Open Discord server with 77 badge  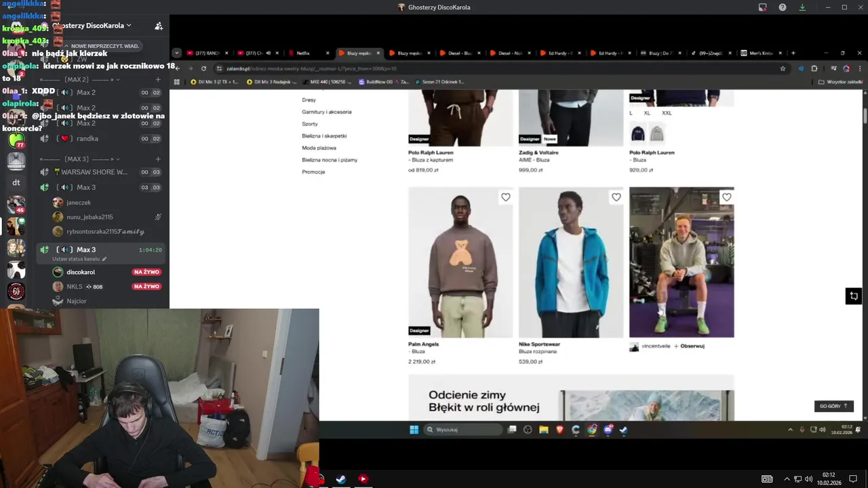pyautogui.click(x=16, y=140)
